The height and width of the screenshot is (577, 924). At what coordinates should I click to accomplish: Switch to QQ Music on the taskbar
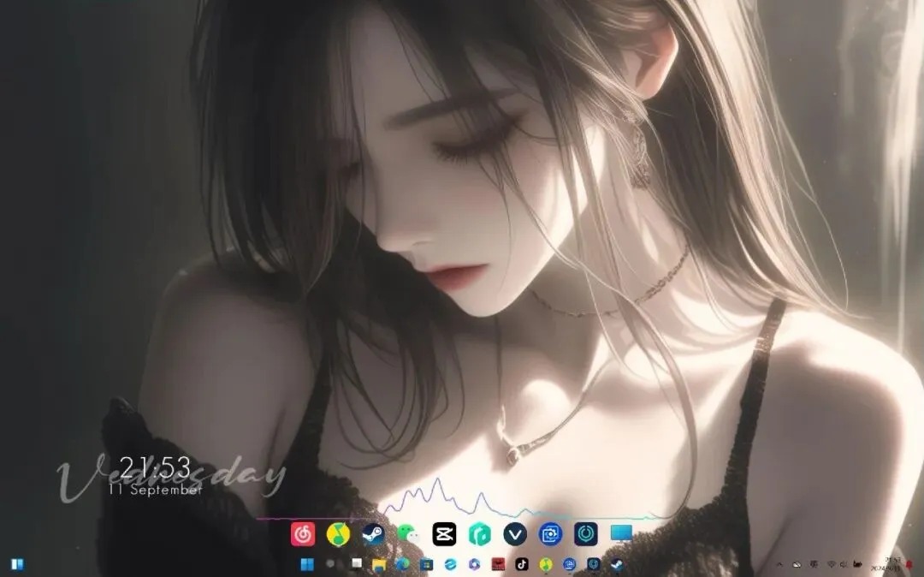pos(546,564)
